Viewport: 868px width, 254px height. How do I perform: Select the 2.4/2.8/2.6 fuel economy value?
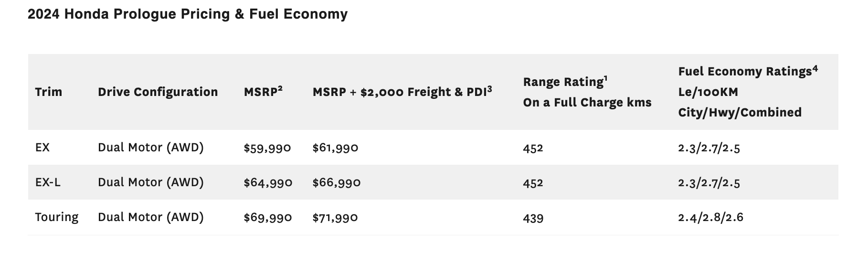[710, 218]
